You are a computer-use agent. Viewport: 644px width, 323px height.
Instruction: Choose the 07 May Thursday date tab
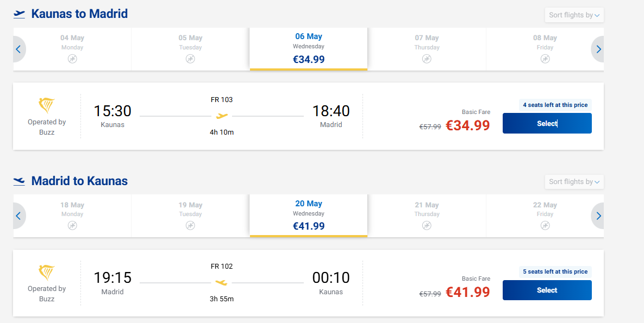[x=427, y=48]
